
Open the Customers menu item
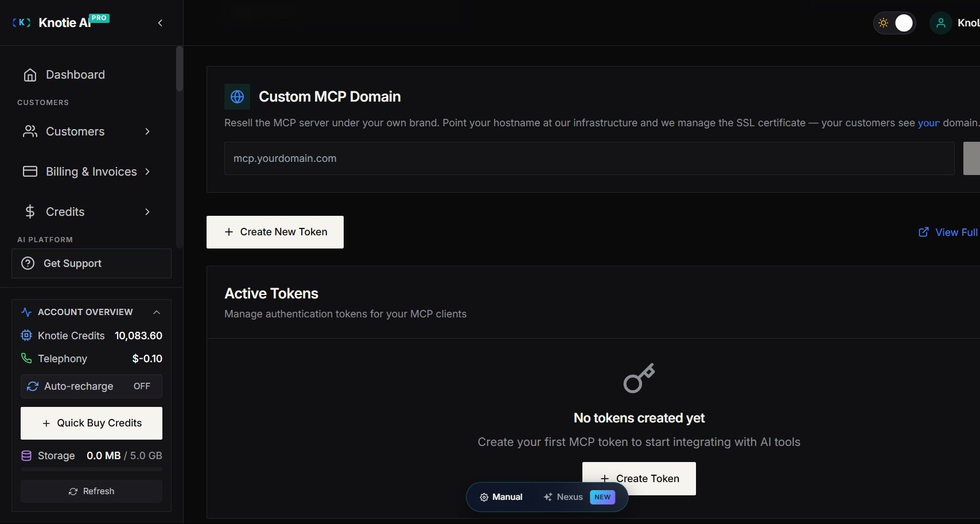91,131
